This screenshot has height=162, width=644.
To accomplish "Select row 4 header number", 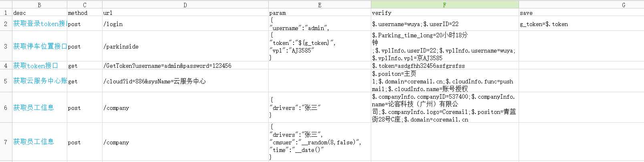I will (6, 66).
